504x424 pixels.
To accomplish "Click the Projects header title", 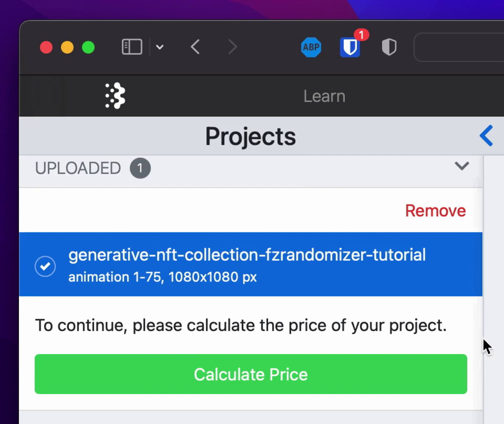I will click(x=250, y=136).
